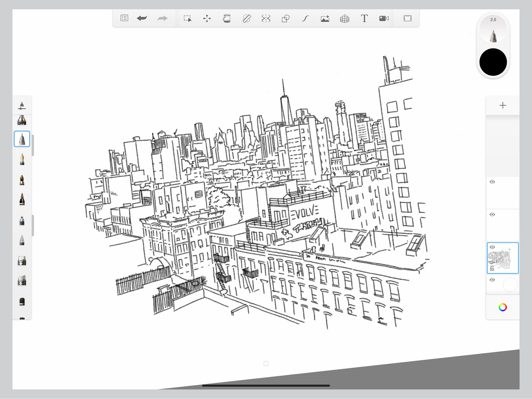The height and width of the screenshot is (399, 532).
Task: Select the second airbrush tool
Action: (22, 280)
